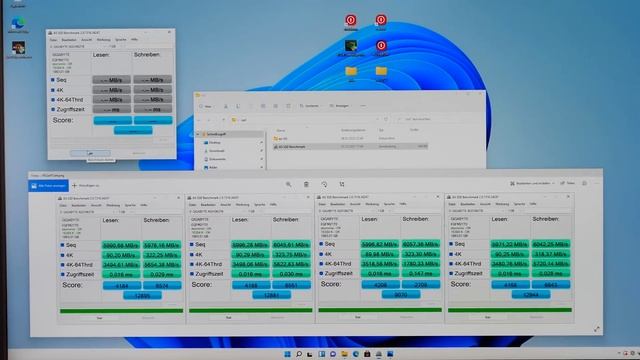The height and width of the screenshot is (360, 640).
Task: Open the three-dots more menu in Explorer
Action: [x=363, y=106]
